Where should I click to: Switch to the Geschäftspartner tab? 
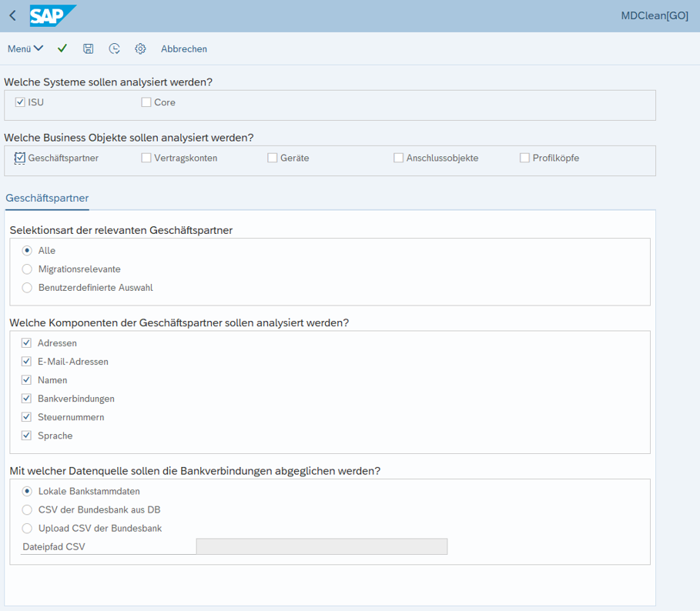click(x=47, y=199)
